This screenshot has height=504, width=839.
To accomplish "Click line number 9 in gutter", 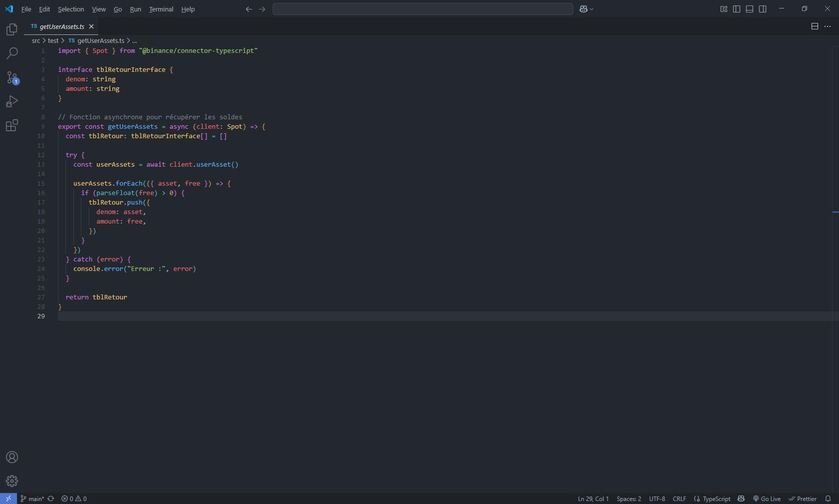I will click(43, 127).
